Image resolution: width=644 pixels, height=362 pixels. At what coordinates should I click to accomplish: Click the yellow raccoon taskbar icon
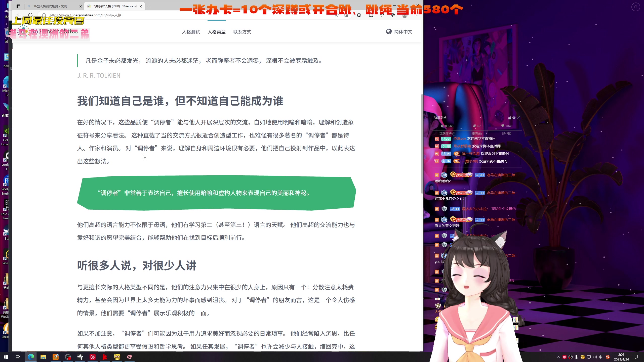pyautogui.click(x=117, y=357)
